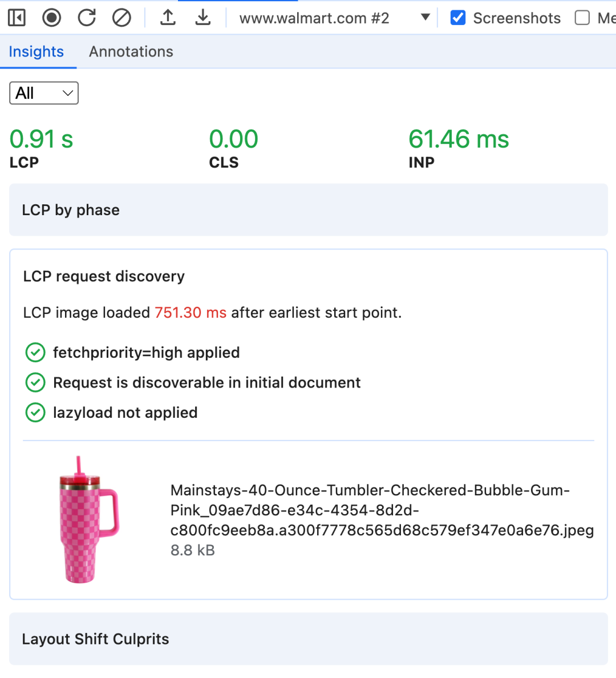Toggle the sidebar panel icon
Viewport: 616px width, 678px height.
[17, 18]
